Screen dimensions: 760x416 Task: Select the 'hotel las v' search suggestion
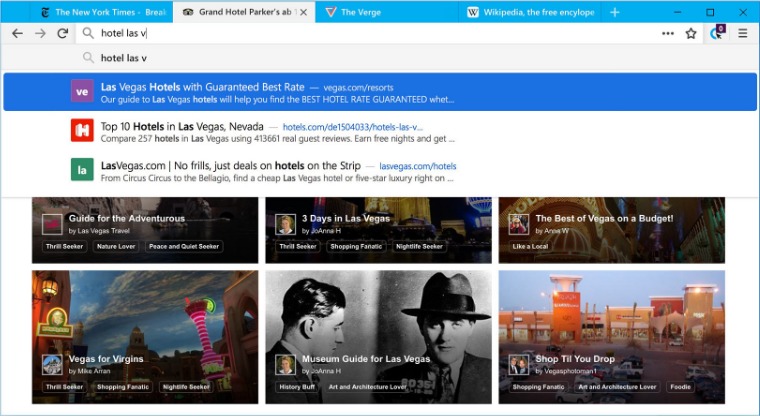coord(380,58)
